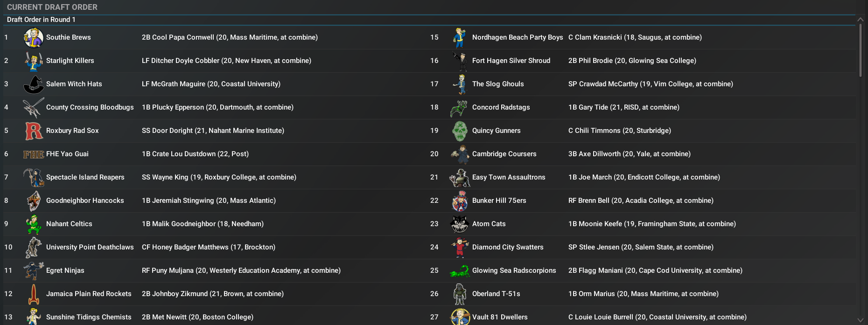Viewport: 868px width, 325px height.
Task: Click the Atom Cats cat face logo
Action: point(460,224)
